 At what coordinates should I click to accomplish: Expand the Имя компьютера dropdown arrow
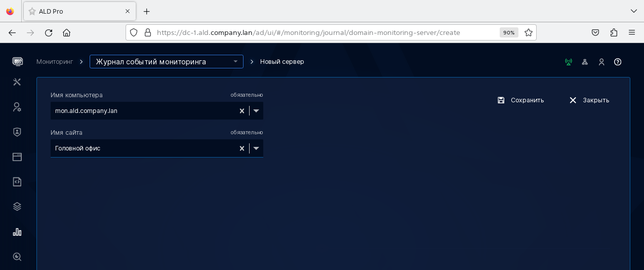click(x=256, y=111)
